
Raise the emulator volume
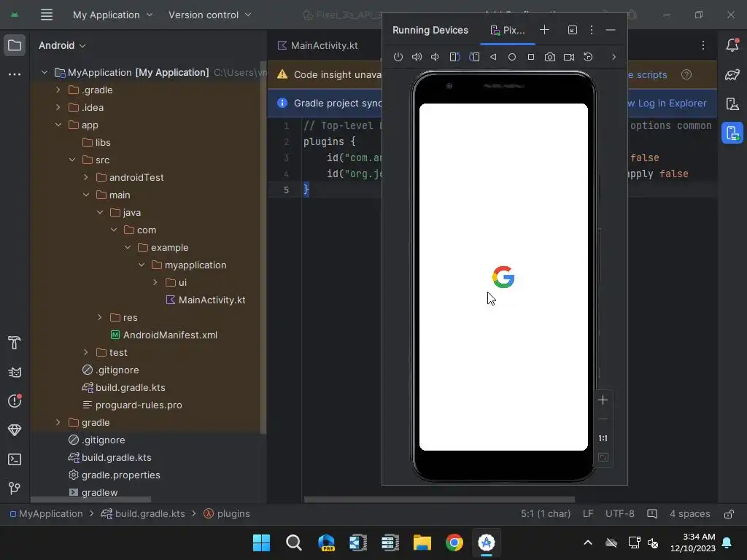click(x=417, y=57)
